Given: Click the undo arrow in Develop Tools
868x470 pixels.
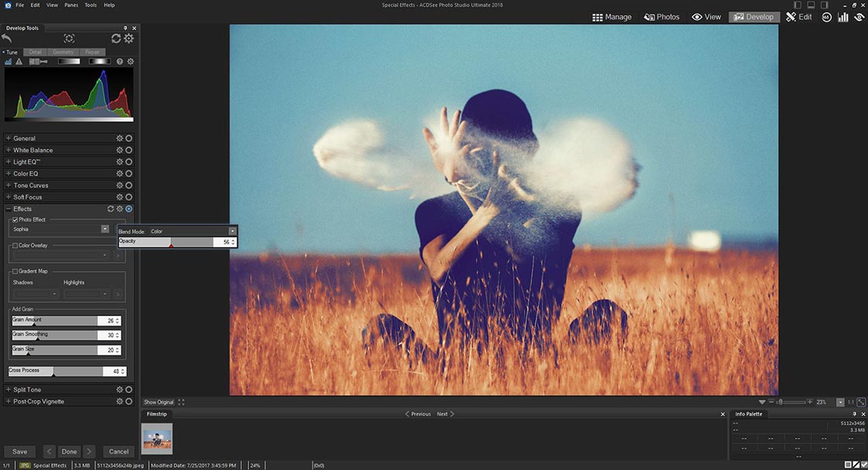Looking at the screenshot, I should tap(7, 38).
